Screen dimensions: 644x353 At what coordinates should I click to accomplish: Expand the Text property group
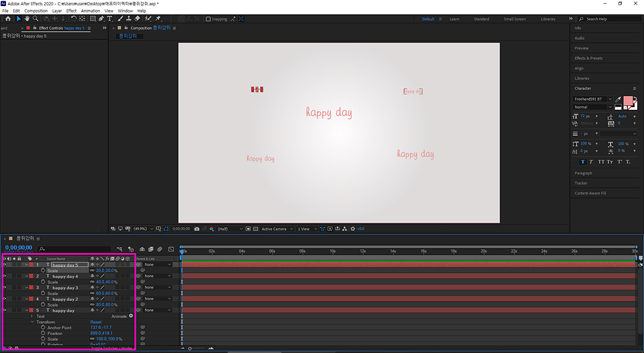[32, 316]
